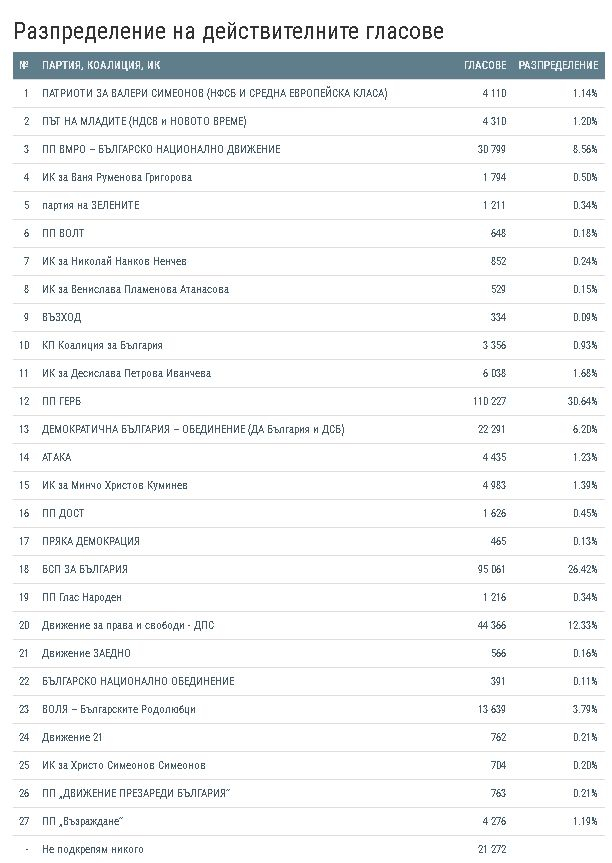Screen dimensions: 612x863
Task: Click the ПП ВОЛТ entry
Action: coord(63,233)
